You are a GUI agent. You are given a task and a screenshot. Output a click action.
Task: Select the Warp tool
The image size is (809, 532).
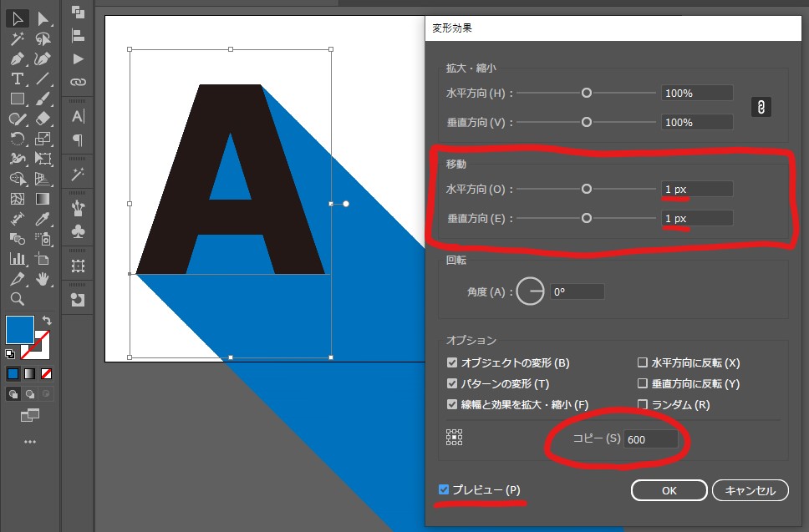click(17, 159)
